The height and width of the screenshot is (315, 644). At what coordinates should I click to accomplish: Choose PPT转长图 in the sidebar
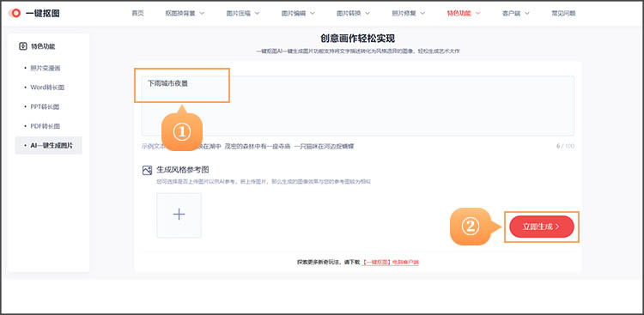[45, 106]
